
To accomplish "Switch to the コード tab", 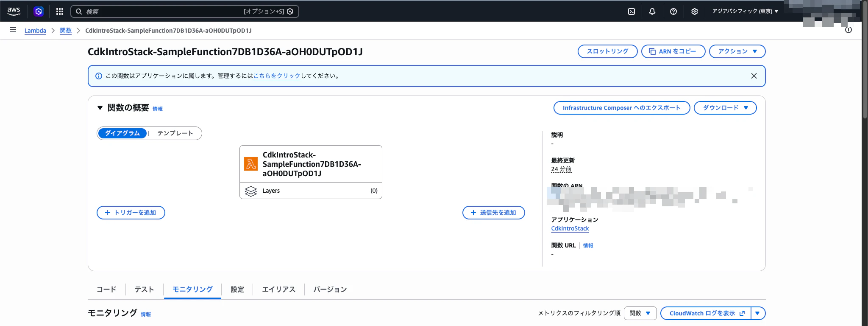I will [x=106, y=289].
